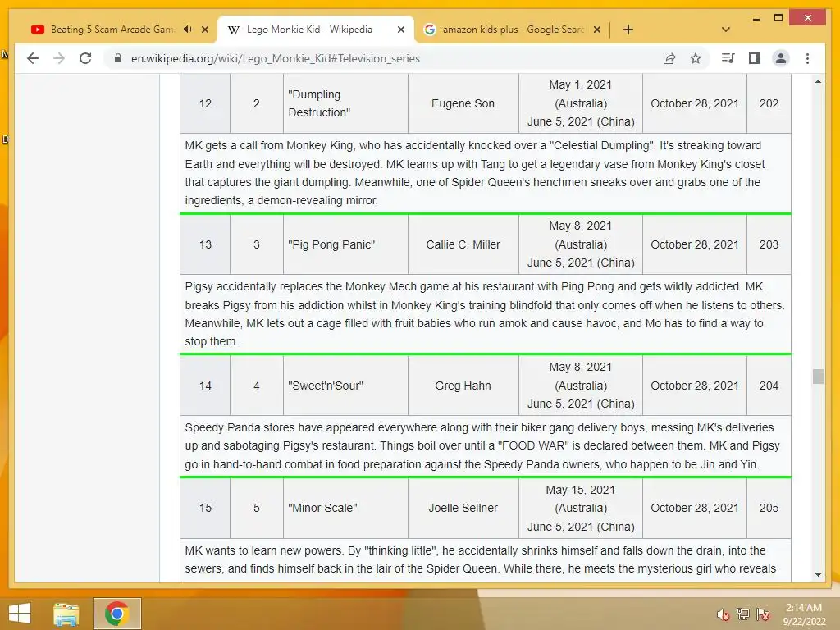Bookmark this page with the star icon

[696, 58]
